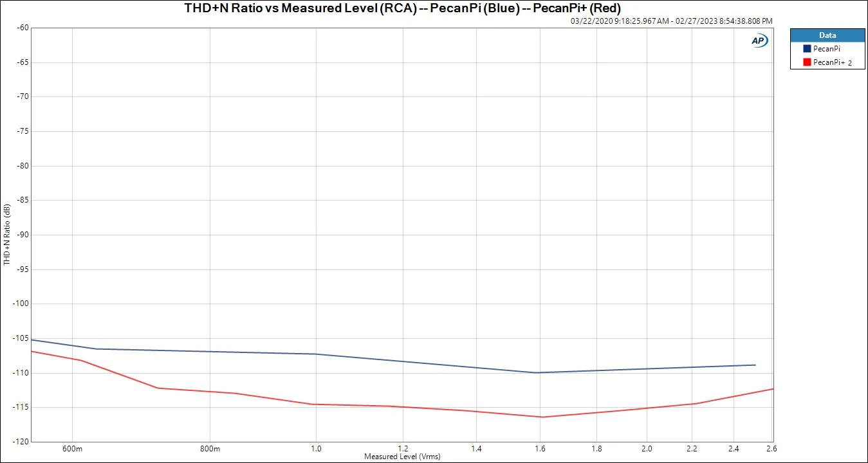Viewport: 868px width, 463px height.
Task: Select the PecanPi+ red color swatch
Action: pyautogui.click(x=806, y=62)
